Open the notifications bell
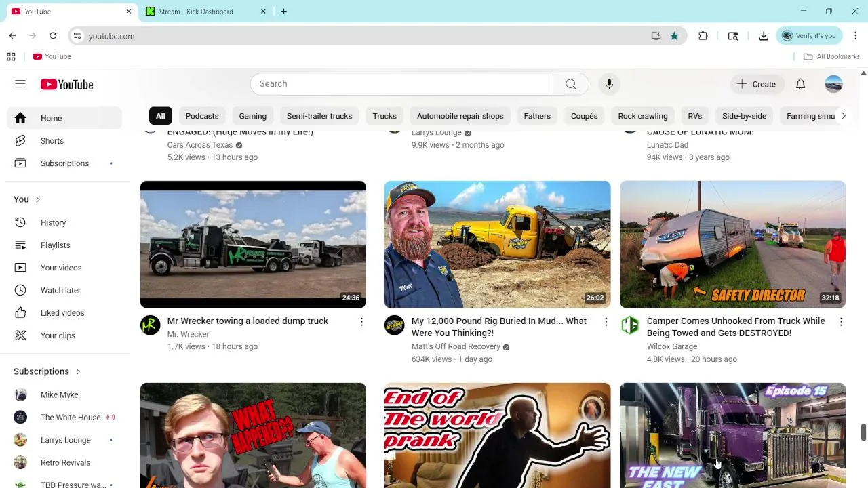This screenshot has width=868, height=488. [800, 84]
